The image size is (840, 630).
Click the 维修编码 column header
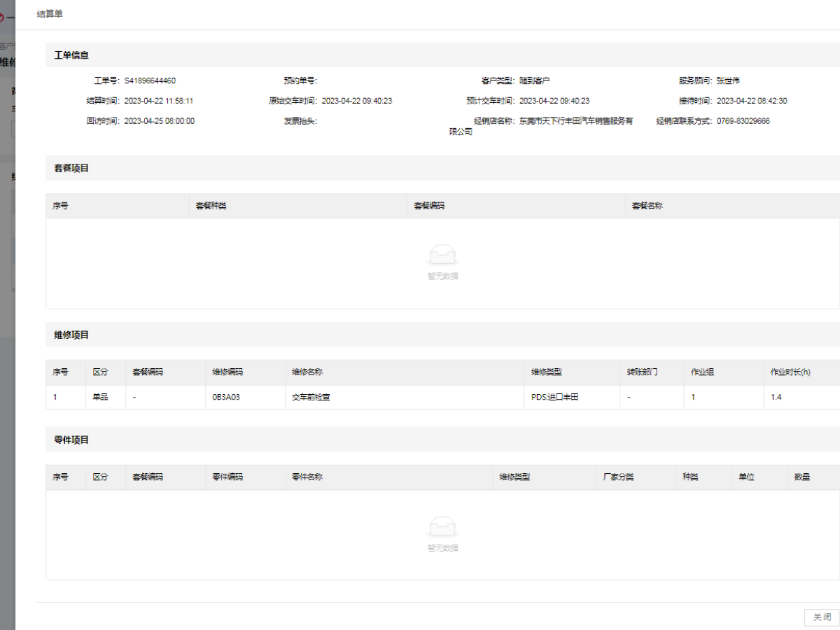(x=227, y=372)
